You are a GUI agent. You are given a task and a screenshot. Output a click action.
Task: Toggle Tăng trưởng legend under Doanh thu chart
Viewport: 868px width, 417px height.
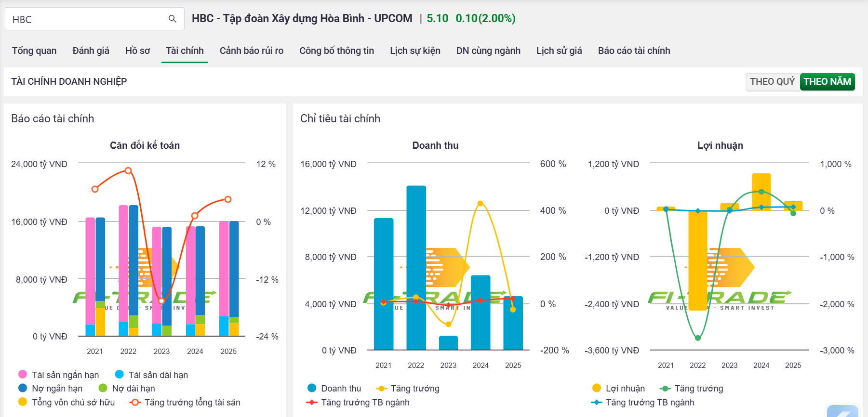[x=408, y=388]
